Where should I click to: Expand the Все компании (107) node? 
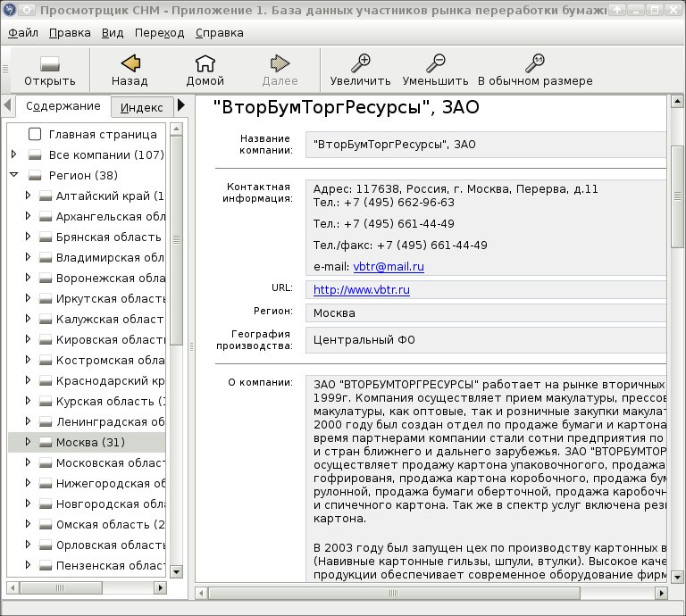(14, 154)
